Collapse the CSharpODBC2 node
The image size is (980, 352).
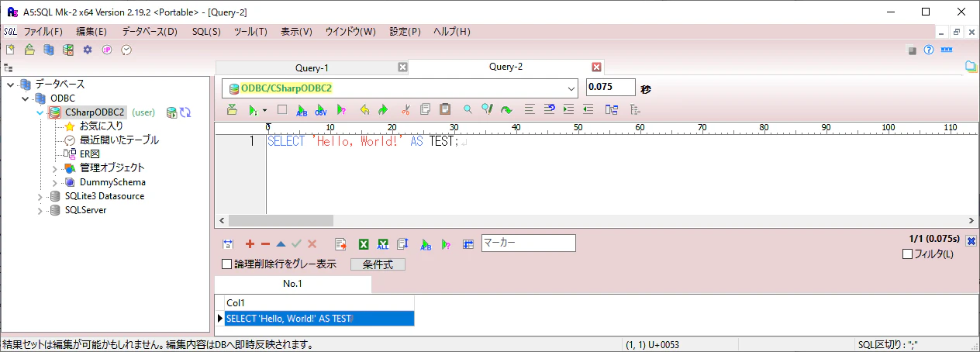(40, 112)
